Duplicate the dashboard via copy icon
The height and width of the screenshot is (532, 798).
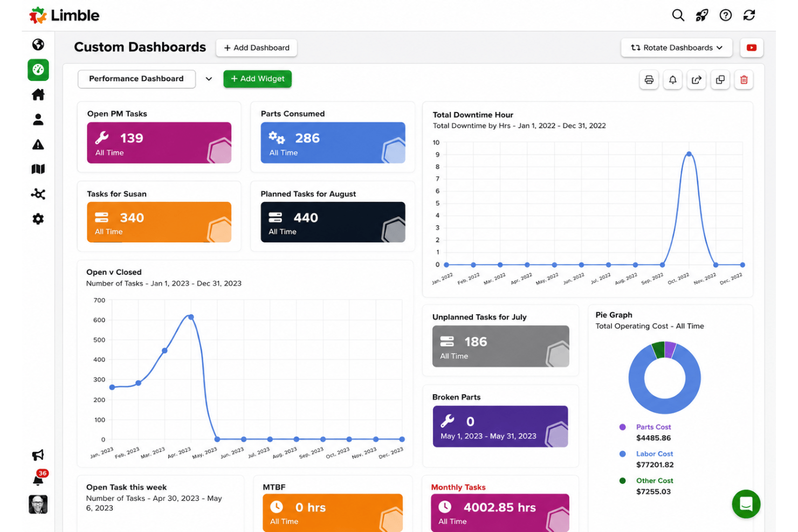(x=720, y=80)
